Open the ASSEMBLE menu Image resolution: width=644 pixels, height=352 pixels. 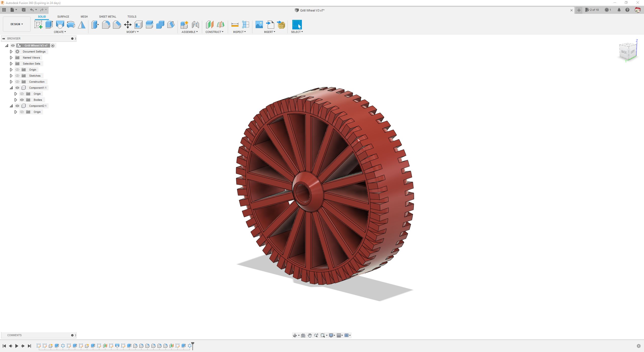click(x=190, y=32)
